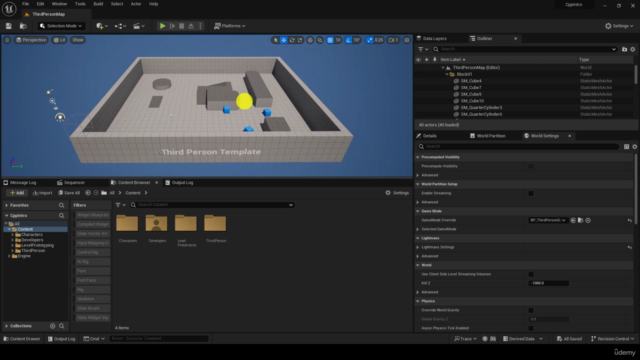
Task: Open the viewport options hamburger menu
Action: (x=7, y=40)
